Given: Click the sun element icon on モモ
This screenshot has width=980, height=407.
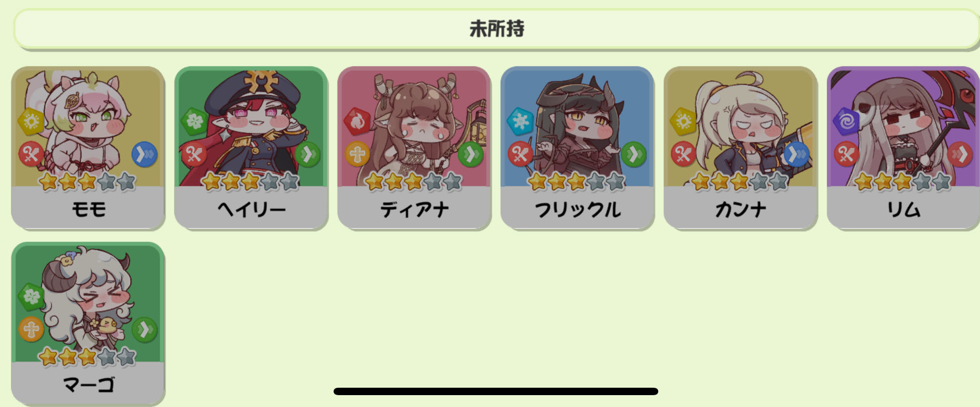Looking at the screenshot, I should pos(31,121).
